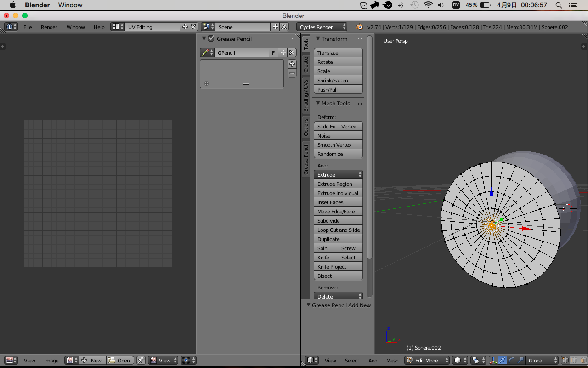Switch to vertex select mode
The height and width of the screenshot is (368, 588).
click(566, 360)
